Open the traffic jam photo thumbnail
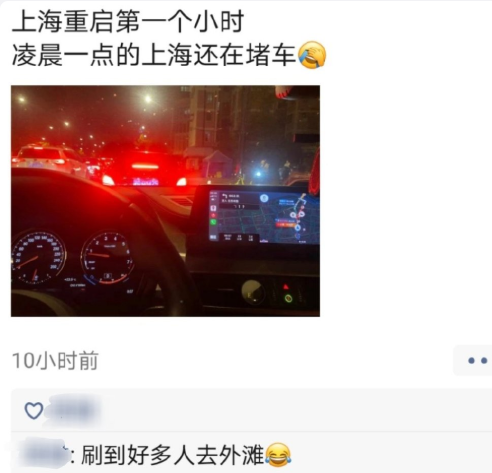 (x=165, y=201)
